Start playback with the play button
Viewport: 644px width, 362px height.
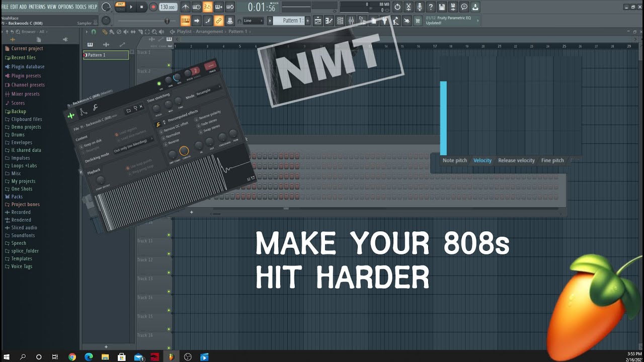(x=131, y=7)
